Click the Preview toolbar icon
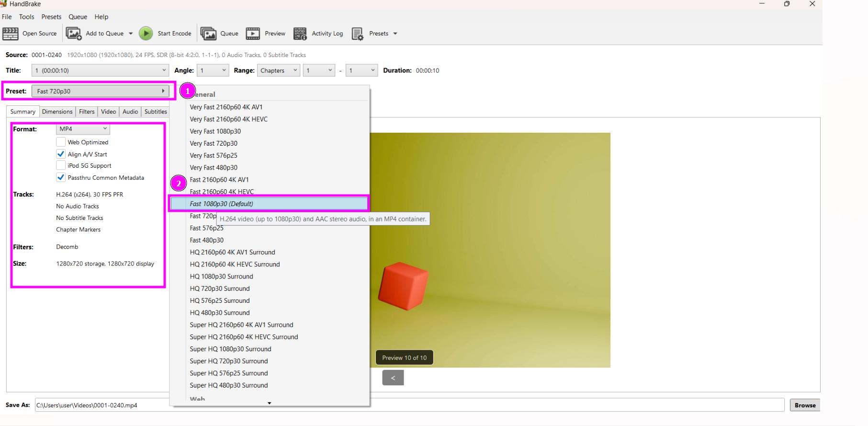 [253, 34]
